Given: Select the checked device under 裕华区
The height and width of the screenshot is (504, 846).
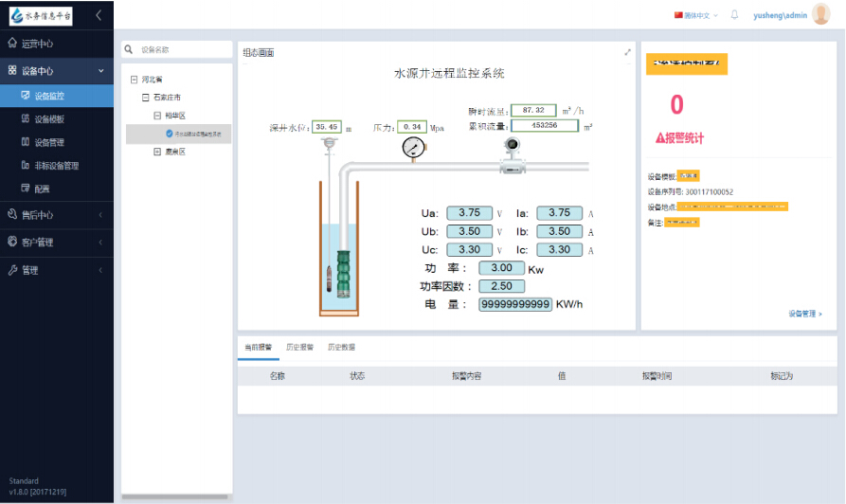Looking at the screenshot, I should point(198,135).
